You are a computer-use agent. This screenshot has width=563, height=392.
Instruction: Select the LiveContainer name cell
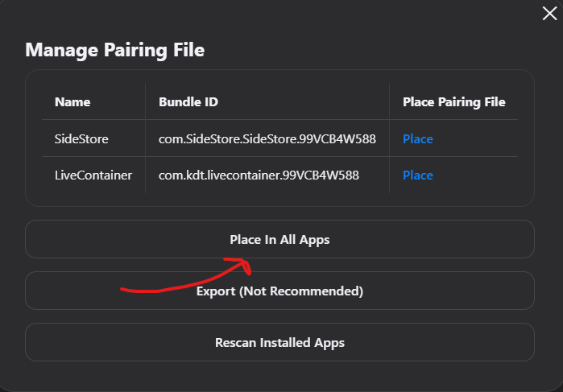tap(93, 175)
